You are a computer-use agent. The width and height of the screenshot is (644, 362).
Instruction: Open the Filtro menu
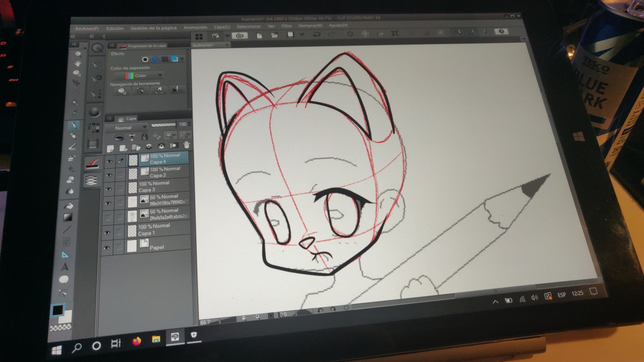pos(287,26)
